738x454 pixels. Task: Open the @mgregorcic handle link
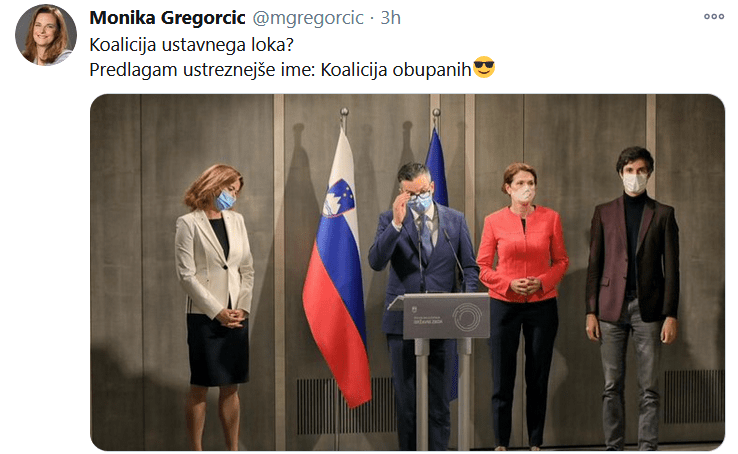tap(308, 18)
